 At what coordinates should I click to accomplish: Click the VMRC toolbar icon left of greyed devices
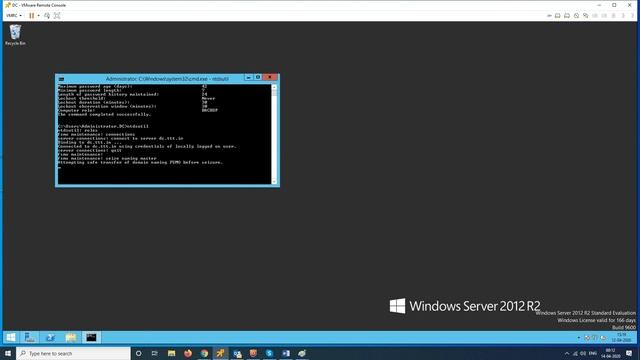(586, 16)
